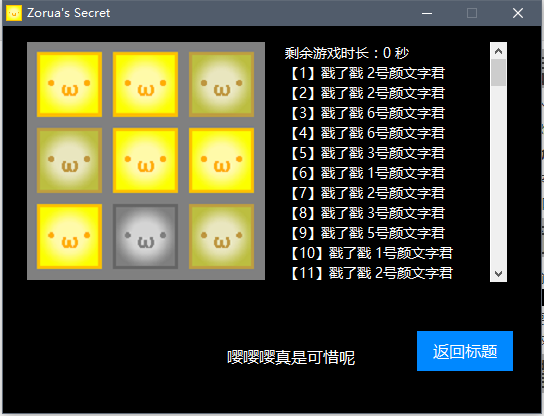Click the 剩余游戏时长：0 秒 timer text
This screenshot has height=416, width=544.
tap(347, 53)
